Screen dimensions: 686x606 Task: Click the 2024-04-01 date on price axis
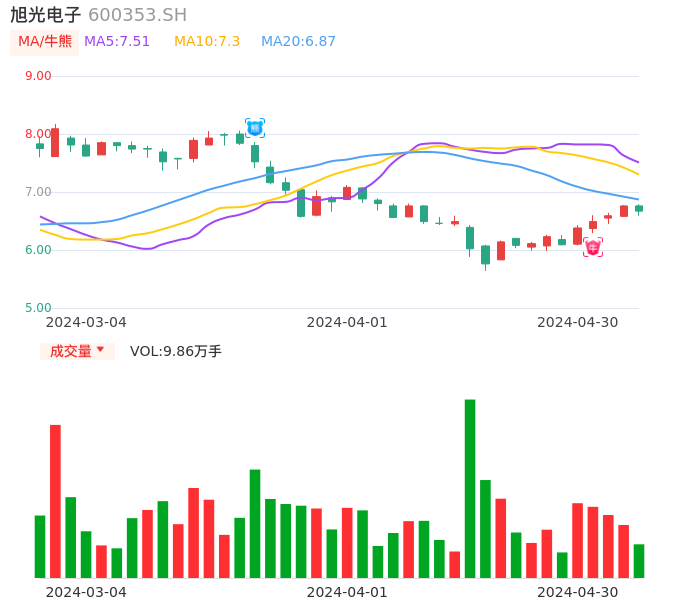tap(347, 322)
